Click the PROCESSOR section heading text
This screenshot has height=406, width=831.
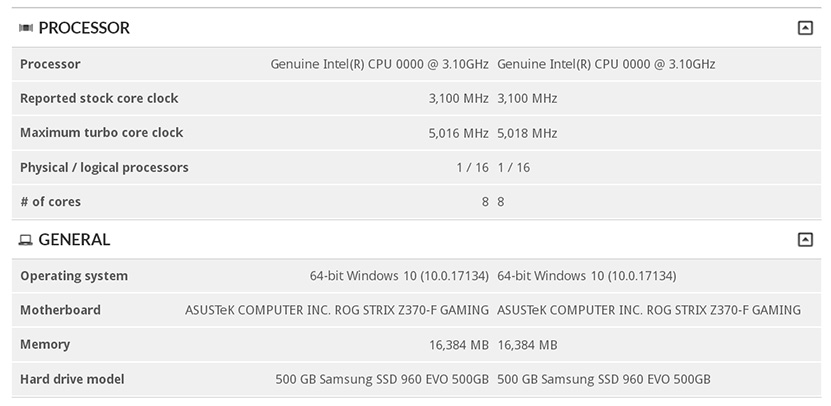click(84, 28)
